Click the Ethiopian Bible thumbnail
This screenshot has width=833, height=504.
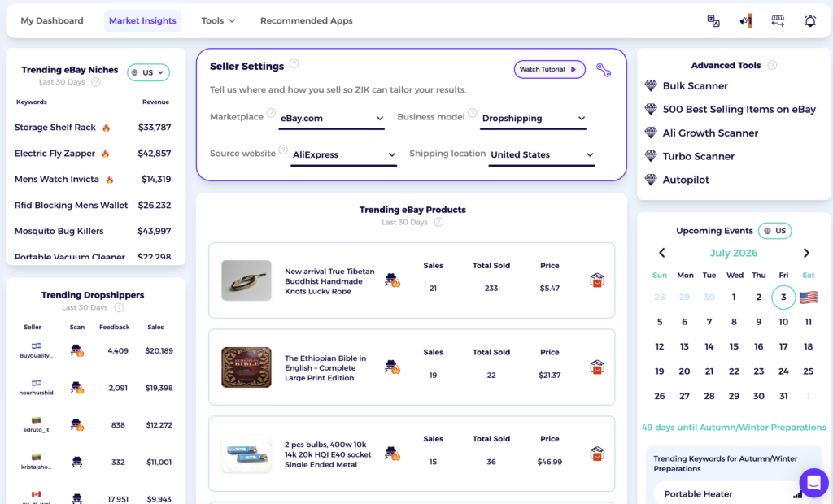pos(246,367)
